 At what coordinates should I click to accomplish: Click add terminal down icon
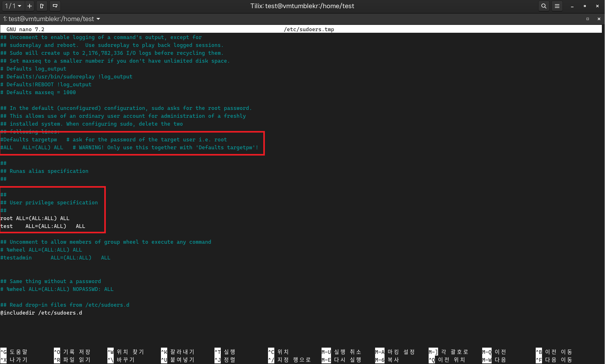(x=55, y=6)
